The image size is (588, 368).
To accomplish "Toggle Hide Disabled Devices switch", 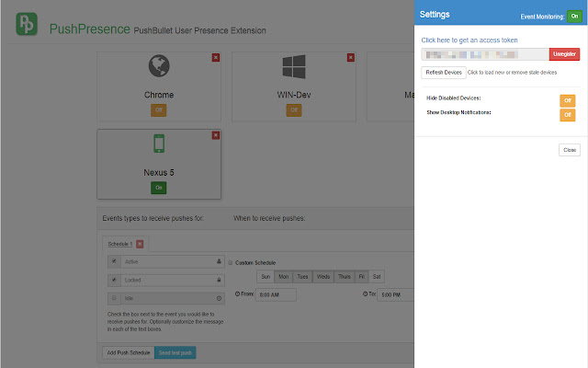I will tap(568, 99).
